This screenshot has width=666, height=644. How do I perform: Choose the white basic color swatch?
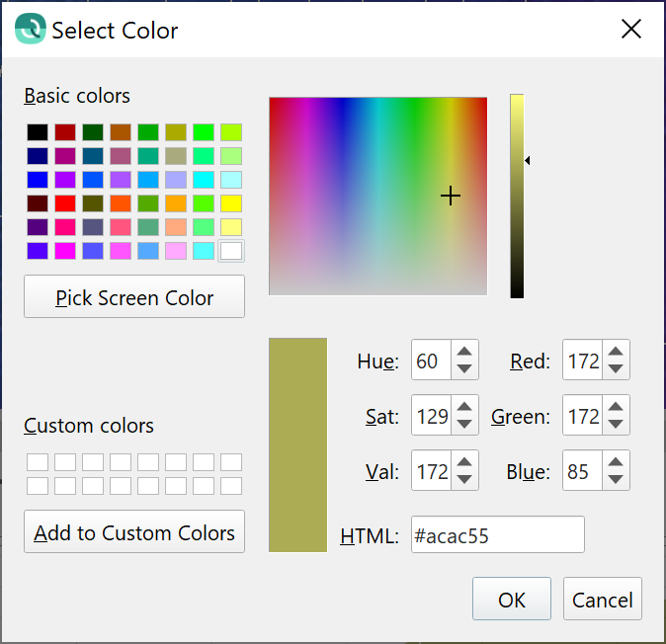click(x=231, y=251)
